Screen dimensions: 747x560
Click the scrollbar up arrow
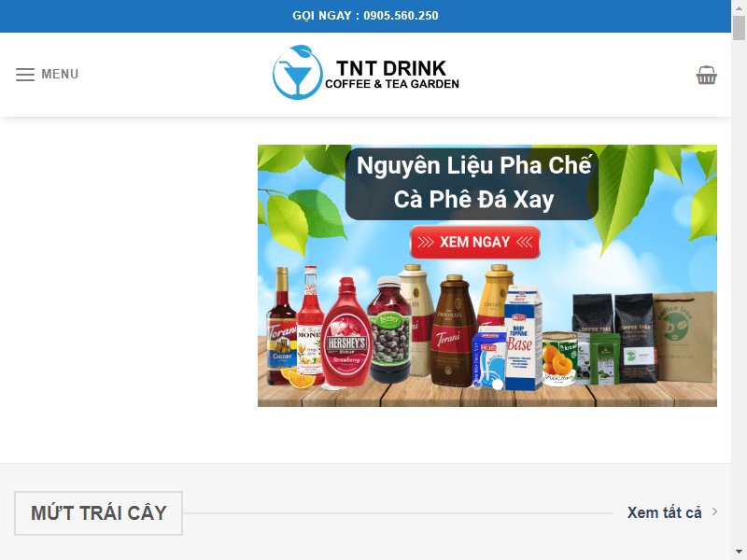(x=739, y=7)
